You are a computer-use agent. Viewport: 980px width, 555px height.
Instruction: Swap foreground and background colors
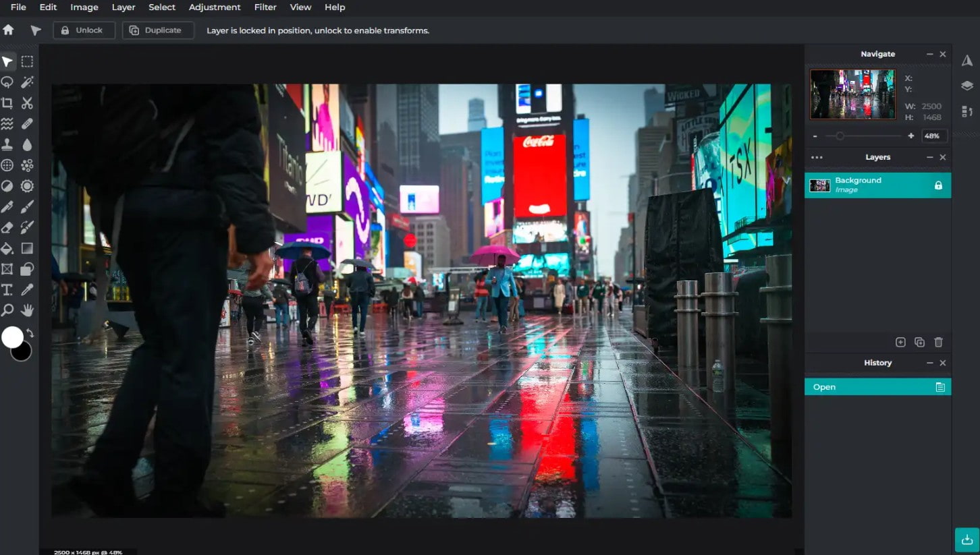click(30, 334)
